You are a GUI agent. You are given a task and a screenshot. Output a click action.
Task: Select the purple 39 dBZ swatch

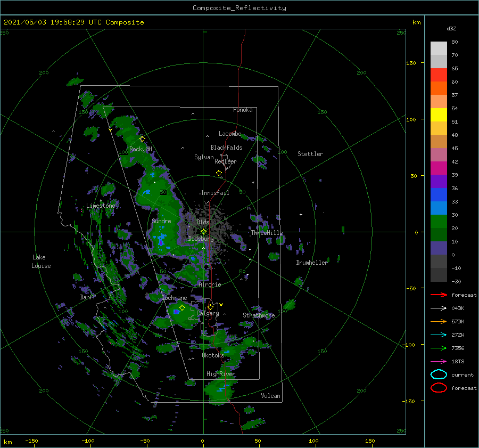point(439,181)
